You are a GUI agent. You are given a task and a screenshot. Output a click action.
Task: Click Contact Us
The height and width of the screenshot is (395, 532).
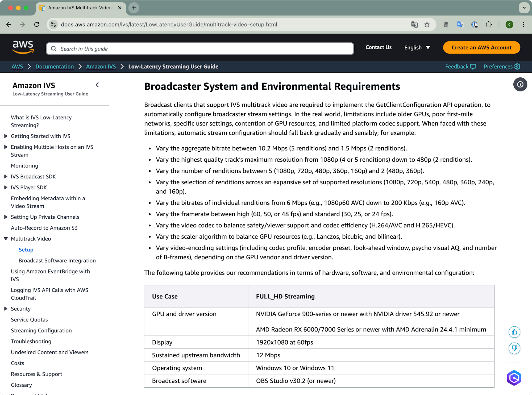coord(379,47)
